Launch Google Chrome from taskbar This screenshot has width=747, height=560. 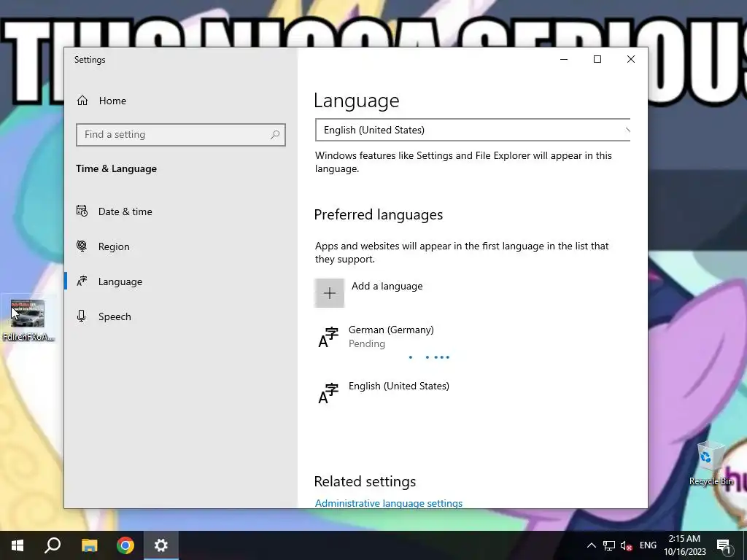coord(125,545)
